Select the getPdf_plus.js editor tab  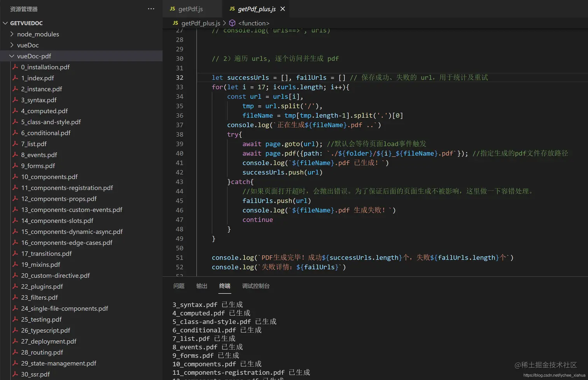[x=257, y=9]
